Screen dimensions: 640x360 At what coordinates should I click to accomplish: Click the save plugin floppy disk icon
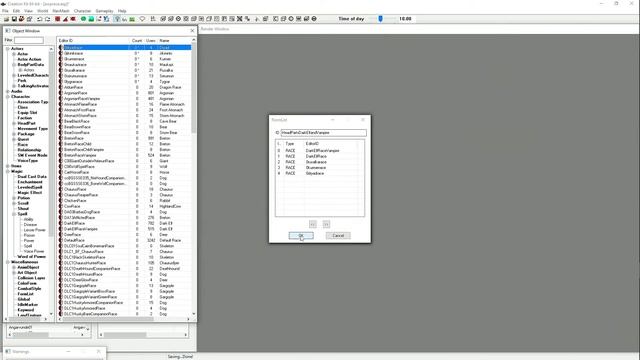point(14,19)
